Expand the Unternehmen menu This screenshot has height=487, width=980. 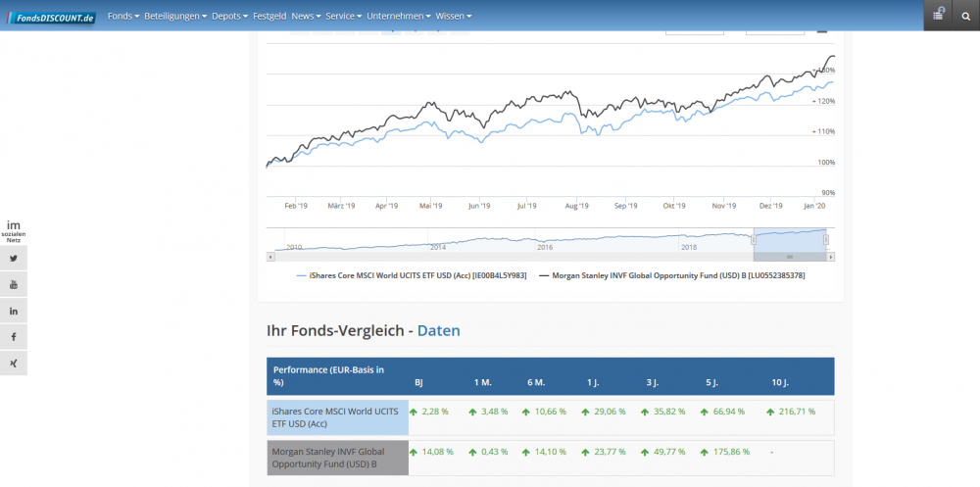[399, 17]
